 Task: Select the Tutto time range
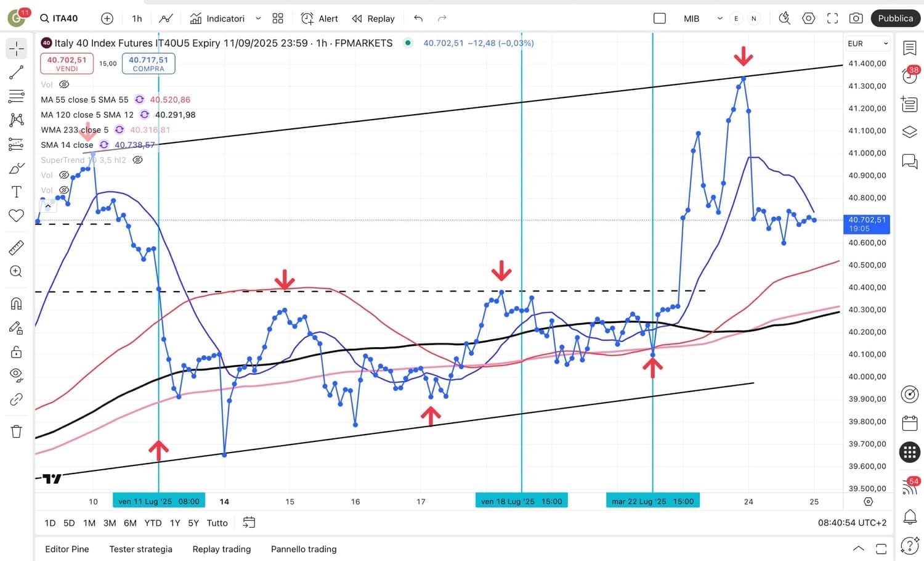(217, 523)
